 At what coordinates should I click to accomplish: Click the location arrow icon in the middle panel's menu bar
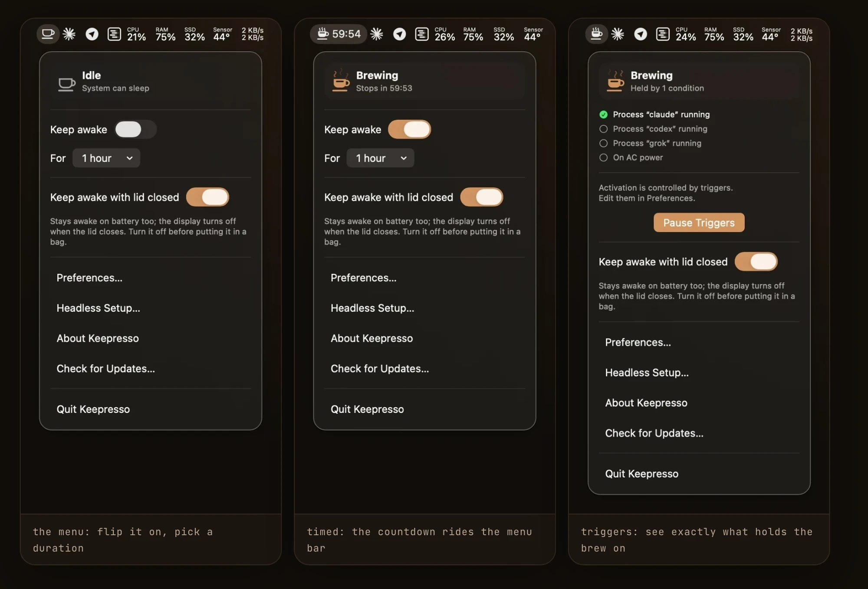point(399,34)
